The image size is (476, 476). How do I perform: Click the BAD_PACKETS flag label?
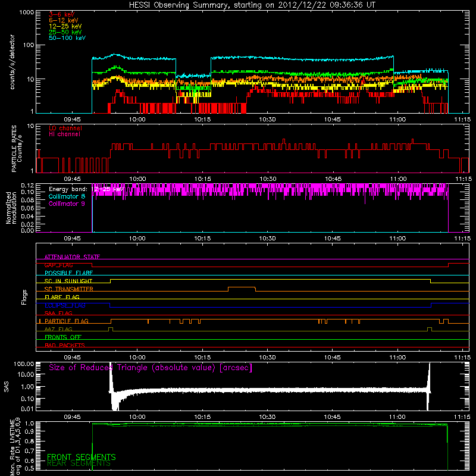click(65, 345)
